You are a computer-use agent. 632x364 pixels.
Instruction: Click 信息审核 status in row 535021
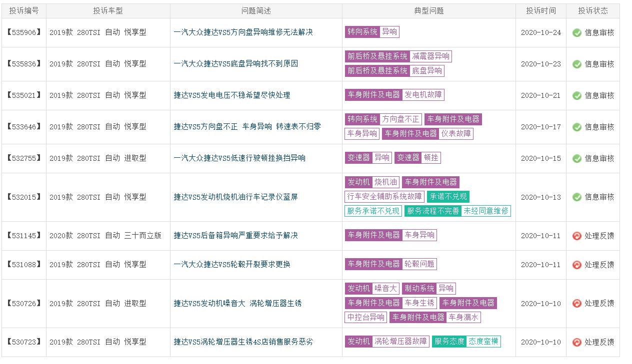(599, 95)
